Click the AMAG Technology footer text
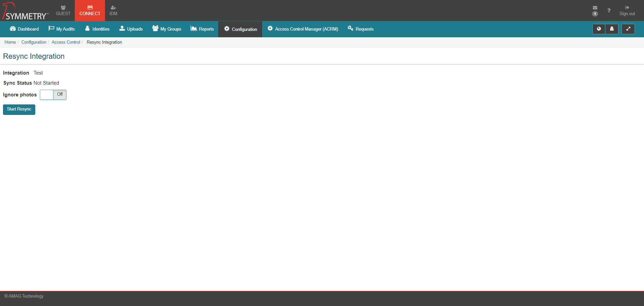 point(24,296)
